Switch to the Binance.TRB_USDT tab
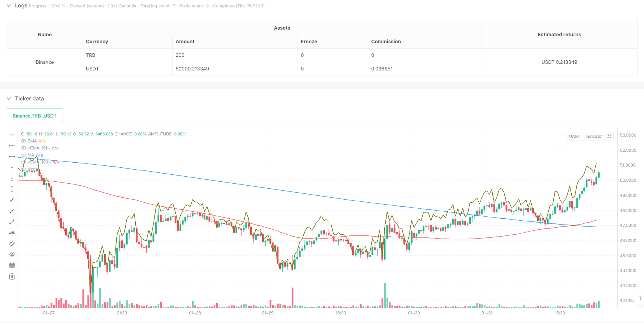 (35, 116)
